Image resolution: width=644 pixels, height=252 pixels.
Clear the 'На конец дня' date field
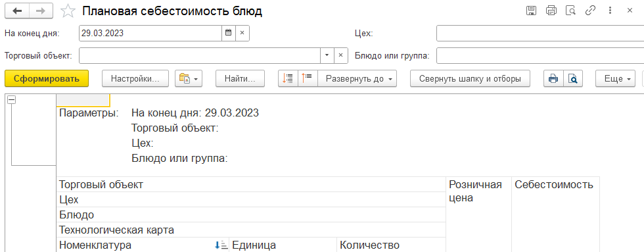click(242, 34)
